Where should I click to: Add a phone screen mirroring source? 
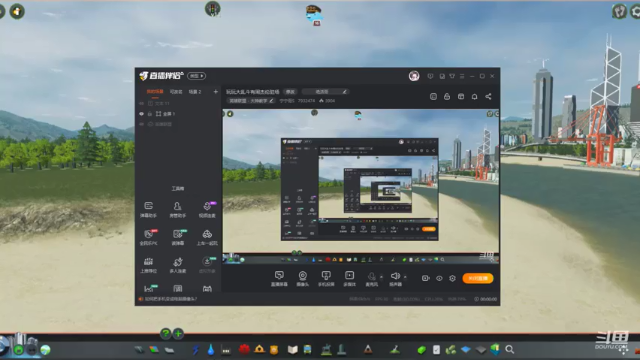pos(326,278)
